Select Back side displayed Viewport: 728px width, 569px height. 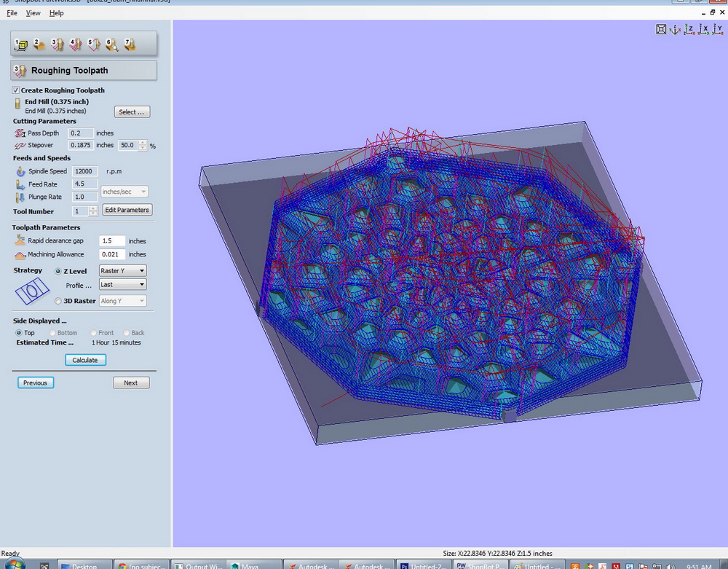(126, 332)
